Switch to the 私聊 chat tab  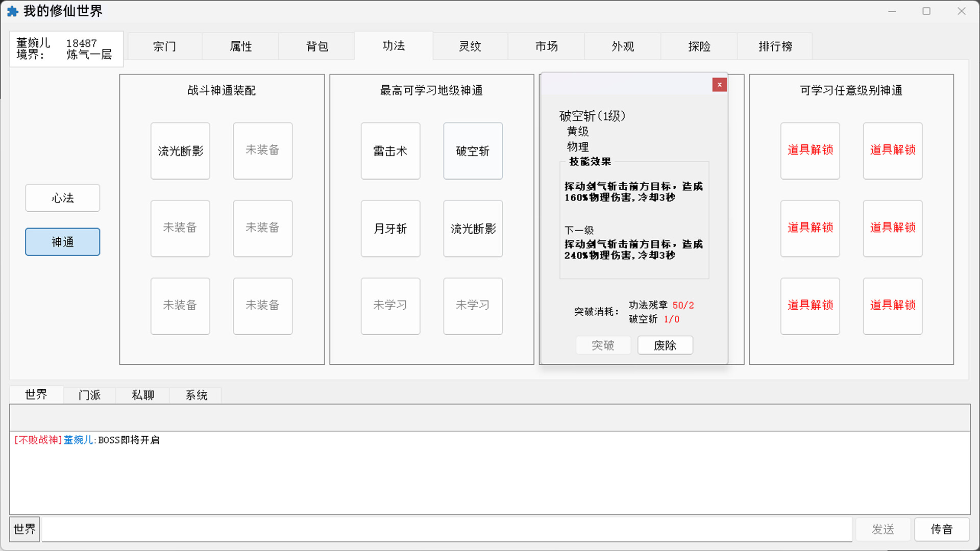pos(142,394)
